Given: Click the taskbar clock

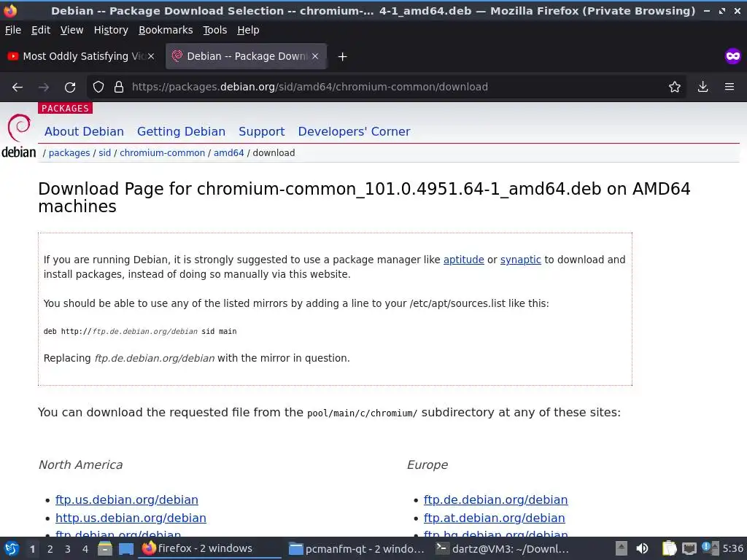Looking at the screenshot, I should [x=733, y=548].
